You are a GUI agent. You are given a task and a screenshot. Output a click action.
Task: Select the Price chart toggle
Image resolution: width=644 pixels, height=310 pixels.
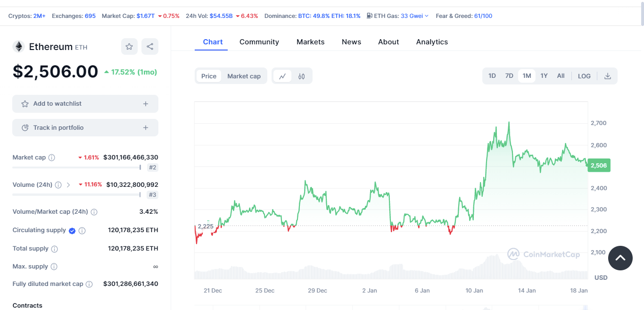coord(209,76)
